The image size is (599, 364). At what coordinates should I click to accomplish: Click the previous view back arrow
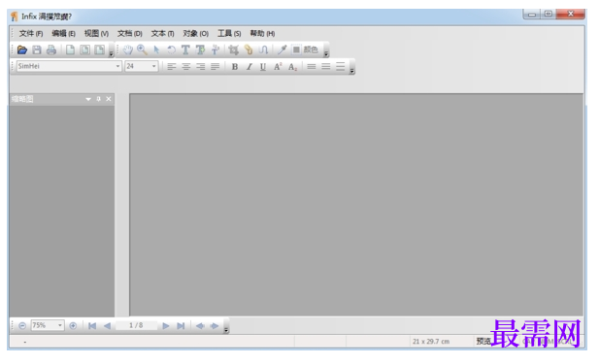click(200, 326)
